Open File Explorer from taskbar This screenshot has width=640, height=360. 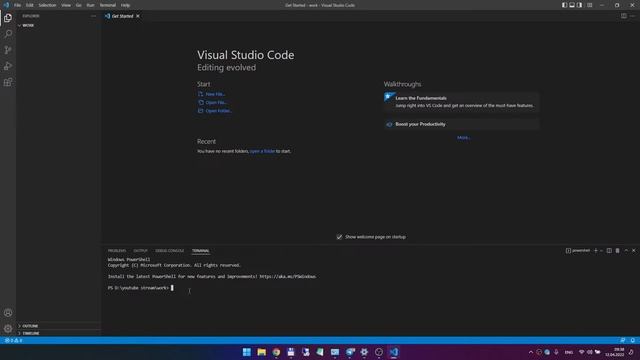[262, 352]
